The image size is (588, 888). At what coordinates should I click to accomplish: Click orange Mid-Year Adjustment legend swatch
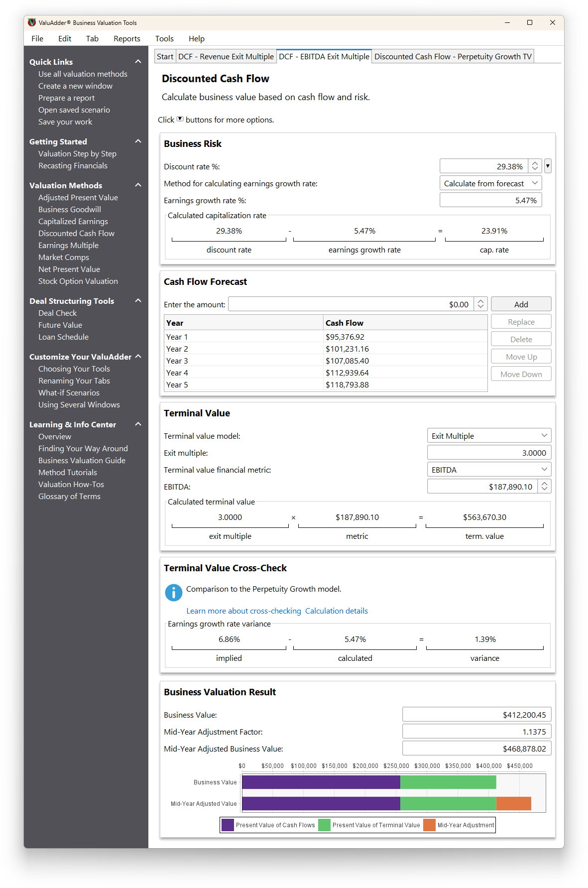click(429, 825)
